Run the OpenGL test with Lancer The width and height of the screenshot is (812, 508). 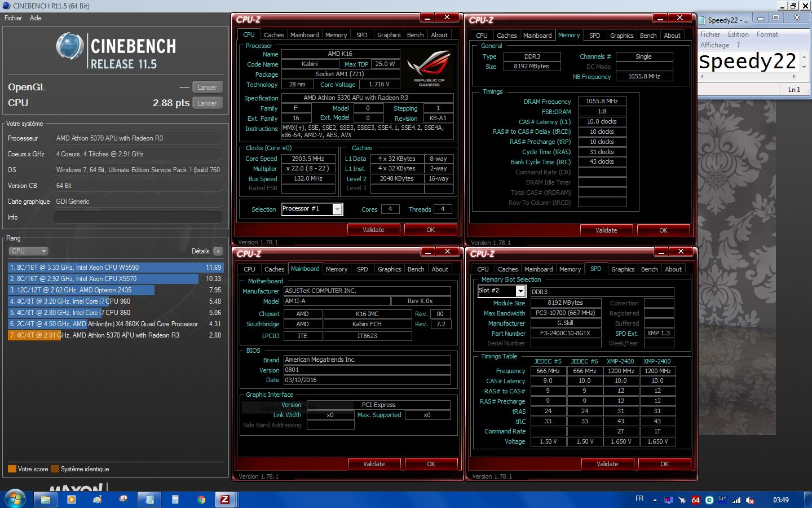[208, 87]
